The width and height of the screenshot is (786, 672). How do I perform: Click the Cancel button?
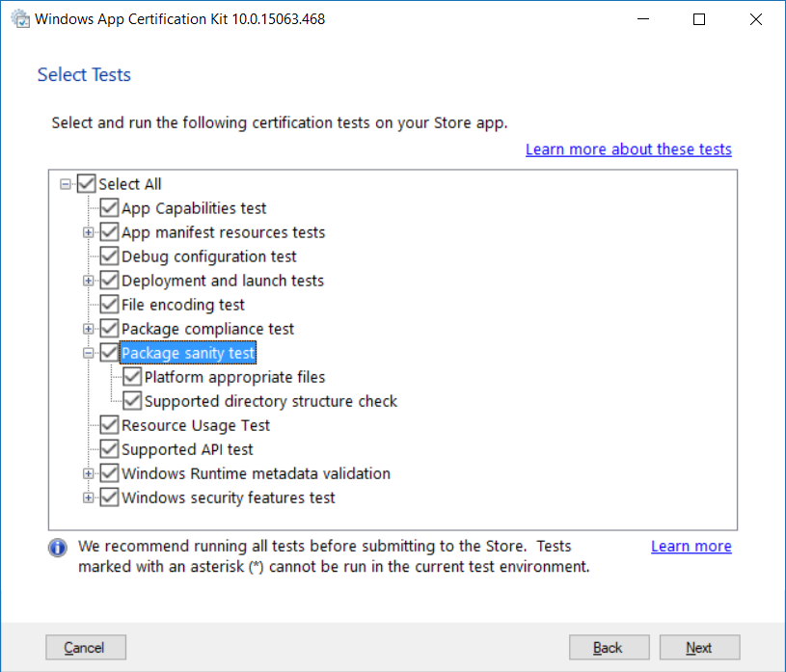tap(86, 648)
